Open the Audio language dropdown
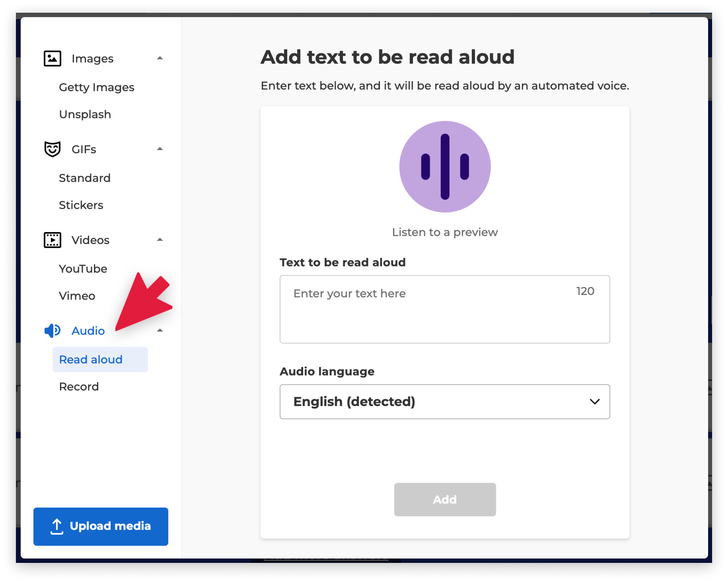Viewport: 728px width, 582px height. [x=445, y=402]
